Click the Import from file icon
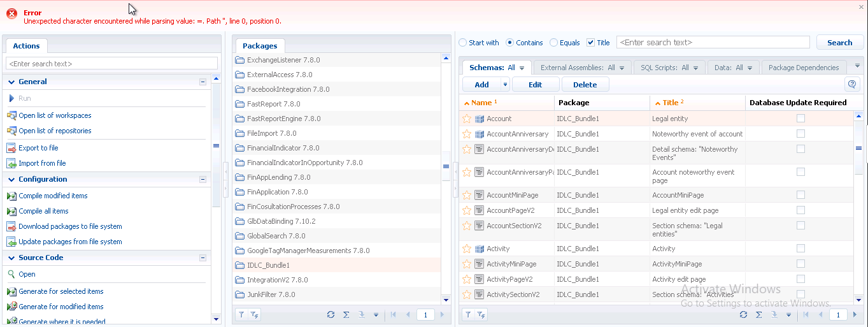This screenshot has width=868, height=327. pos(11,163)
